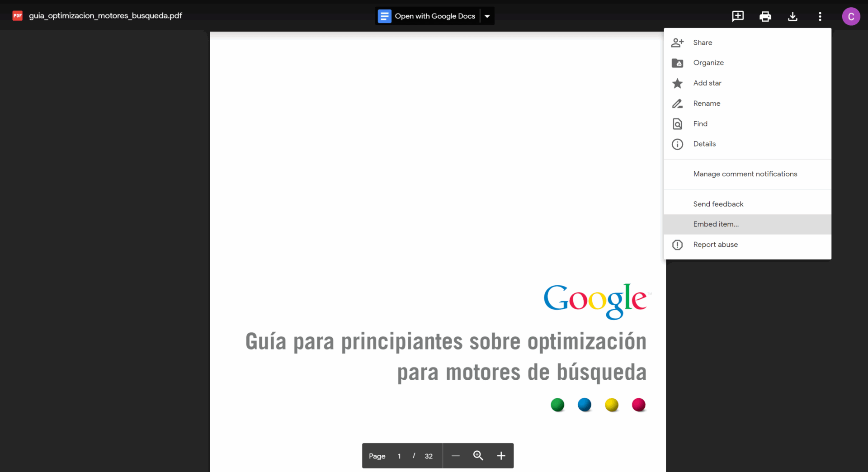The image size is (868, 472).
Task: Zoom in with the plus button
Action: [501, 456]
